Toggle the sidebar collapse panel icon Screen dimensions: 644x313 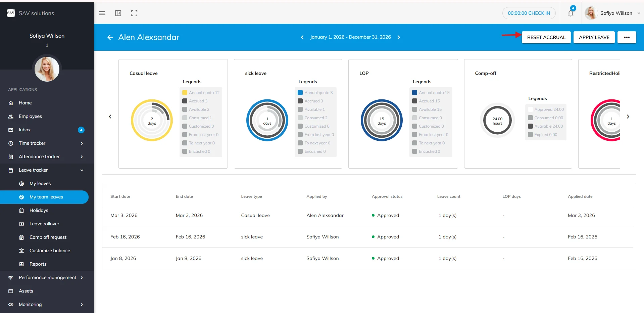[x=118, y=13]
